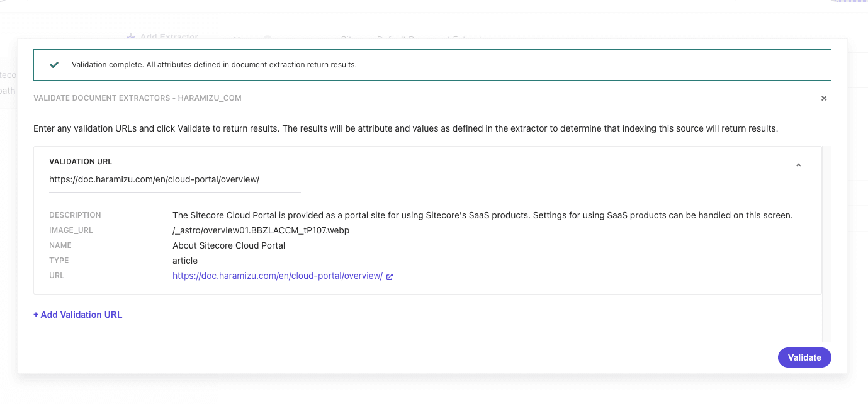This screenshot has height=404, width=868.
Task: Collapse the Validation URL panel chevron
Action: click(x=798, y=165)
